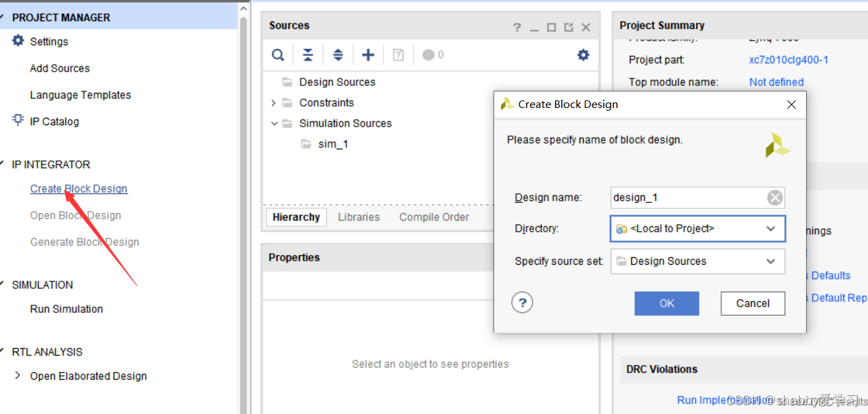This screenshot has width=868, height=414.
Task: Open Language Templates
Action: (81, 95)
